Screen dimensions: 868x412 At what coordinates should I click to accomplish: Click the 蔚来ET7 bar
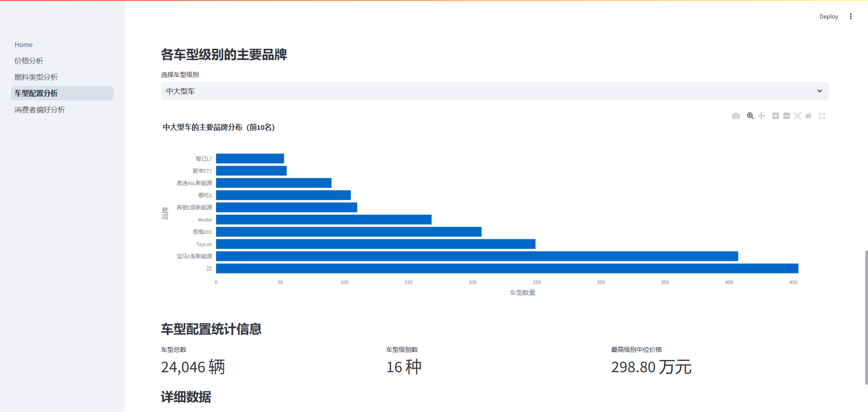[x=251, y=171]
